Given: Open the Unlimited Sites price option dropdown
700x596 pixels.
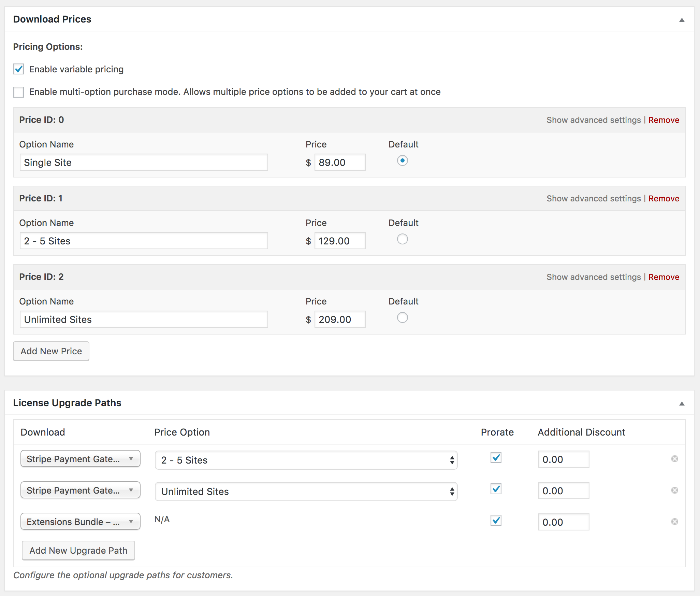Looking at the screenshot, I should coord(306,492).
